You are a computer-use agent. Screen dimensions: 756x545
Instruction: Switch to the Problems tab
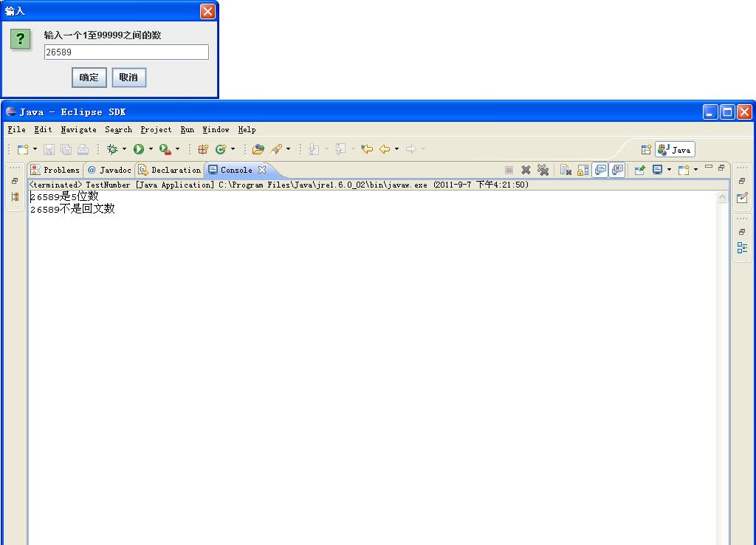click(x=55, y=170)
